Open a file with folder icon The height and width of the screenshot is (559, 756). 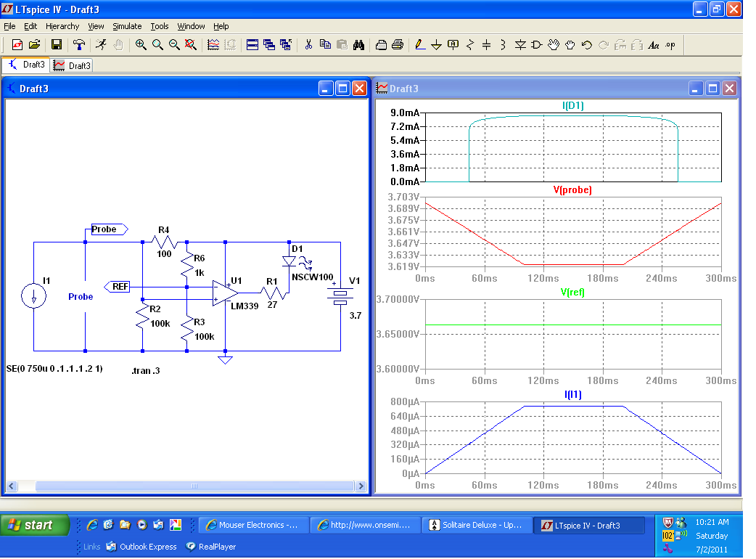(x=34, y=45)
